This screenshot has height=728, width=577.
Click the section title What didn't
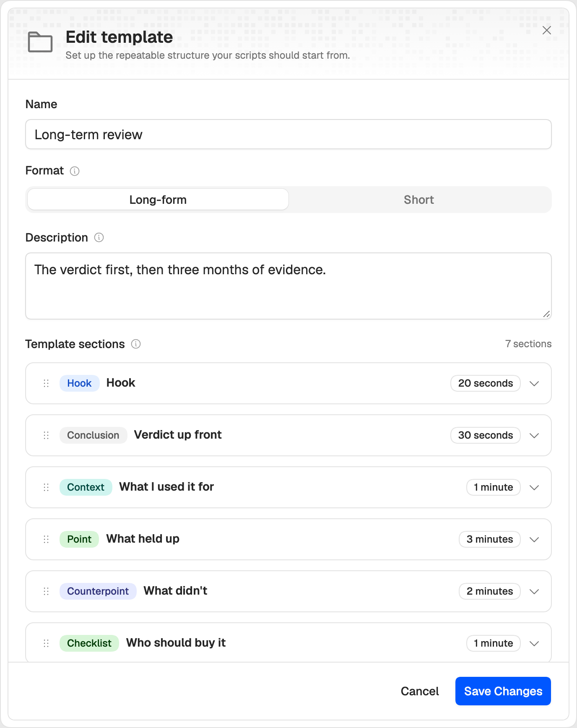pyautogui.click(x=176, y=591)
